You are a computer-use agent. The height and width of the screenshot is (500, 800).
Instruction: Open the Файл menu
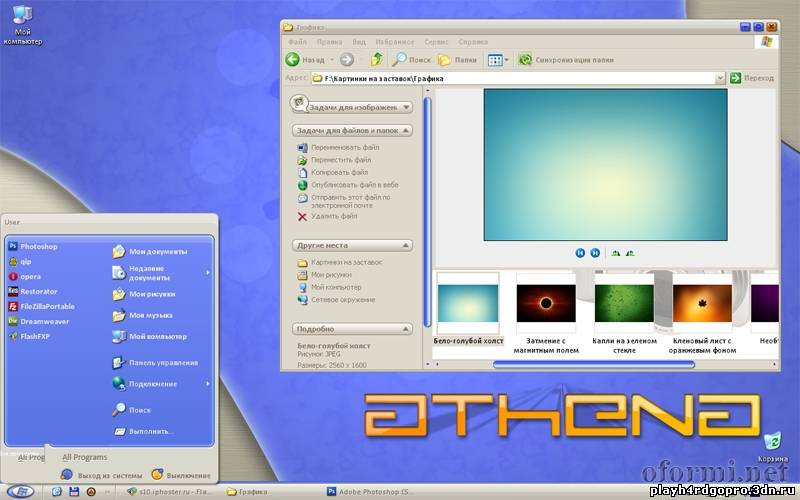coord(297,42)
